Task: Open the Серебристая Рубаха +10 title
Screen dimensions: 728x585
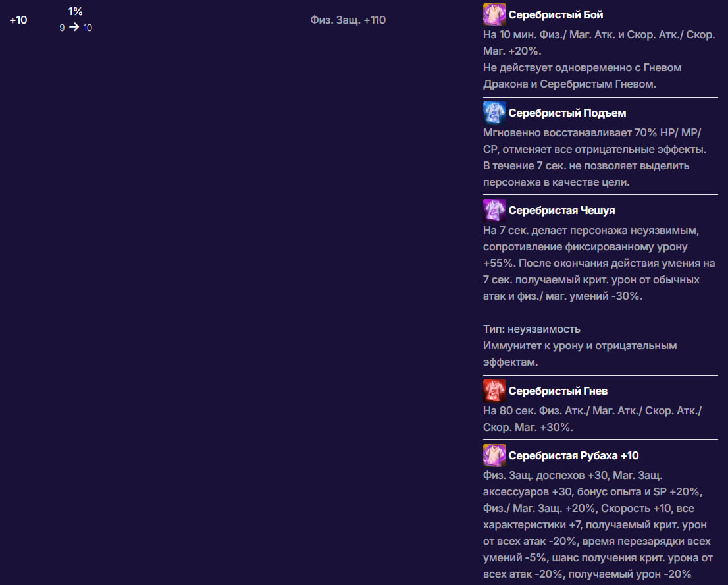Action: tap(573, 455)
